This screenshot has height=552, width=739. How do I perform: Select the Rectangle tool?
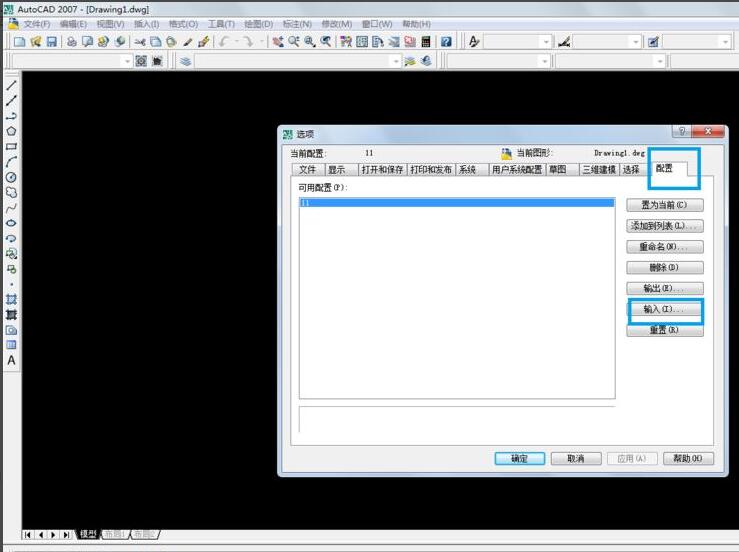(x=11, y=147)
